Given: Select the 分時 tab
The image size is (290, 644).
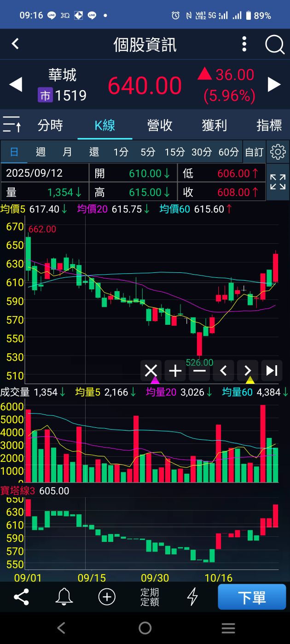Looking at the screenshot, I should point(50,125).
